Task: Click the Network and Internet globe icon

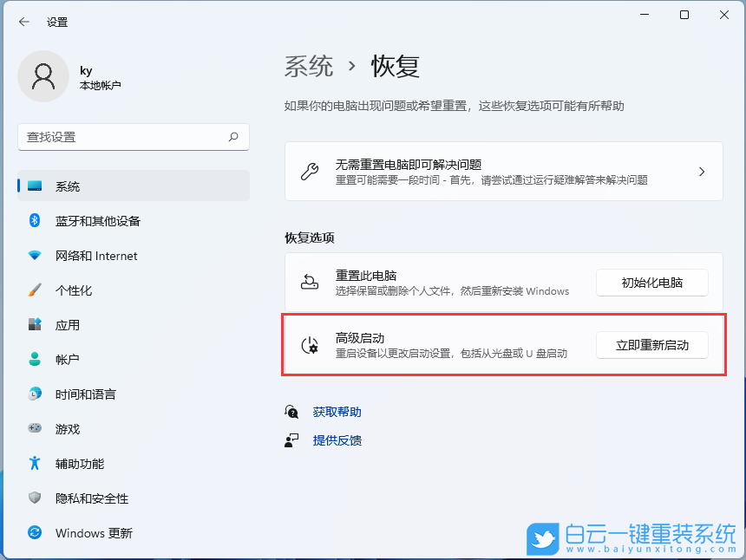Action: click(x=34, y=256)
